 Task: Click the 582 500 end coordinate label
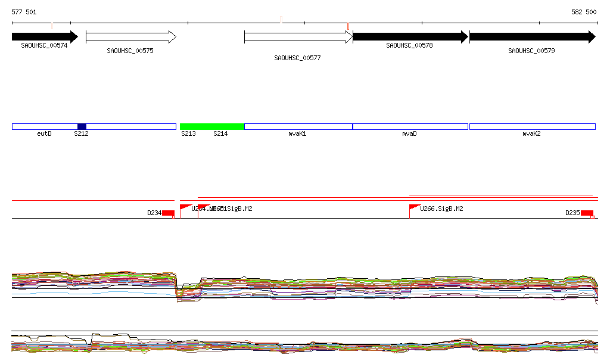click(x=584, y=12)
